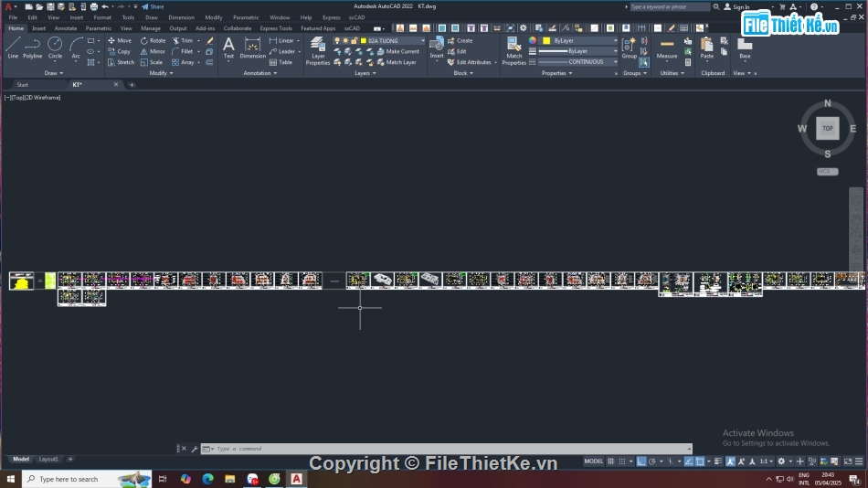Screen dimensions: 868x488
Task: Toggle 2D object snap in status bar
Action: point(700,461)
